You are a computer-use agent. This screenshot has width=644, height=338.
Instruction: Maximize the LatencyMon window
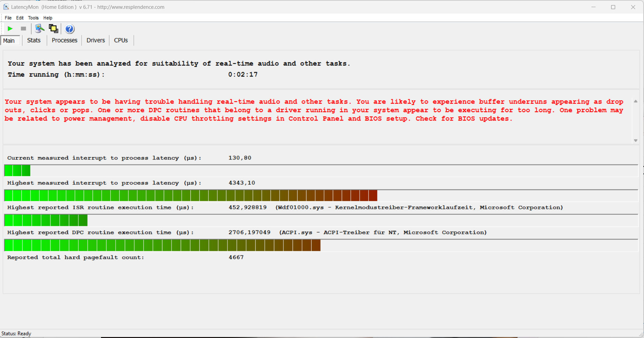(613, 7)
